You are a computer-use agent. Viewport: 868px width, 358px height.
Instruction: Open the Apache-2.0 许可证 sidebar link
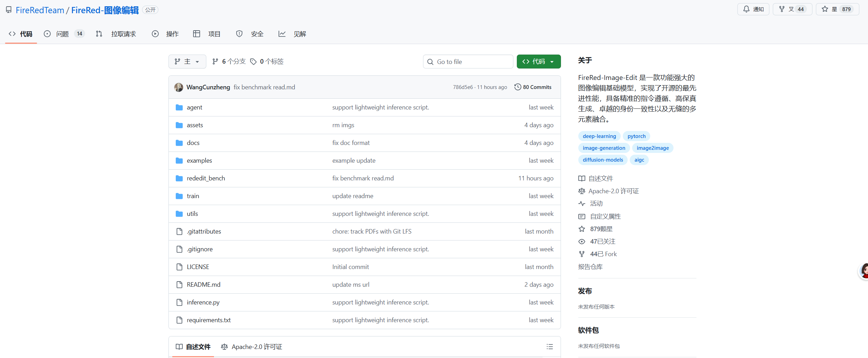tap(609, 191)
